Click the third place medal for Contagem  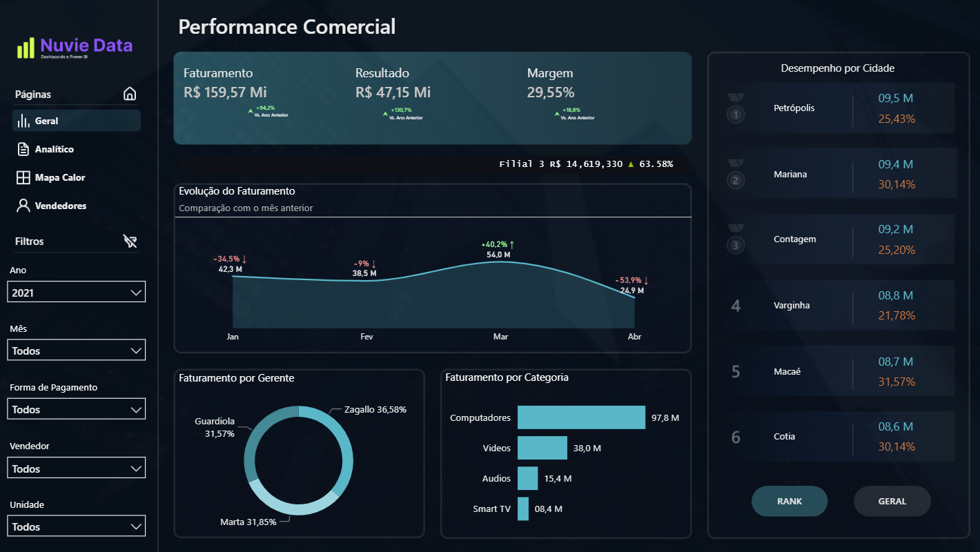tap(736, 239)
